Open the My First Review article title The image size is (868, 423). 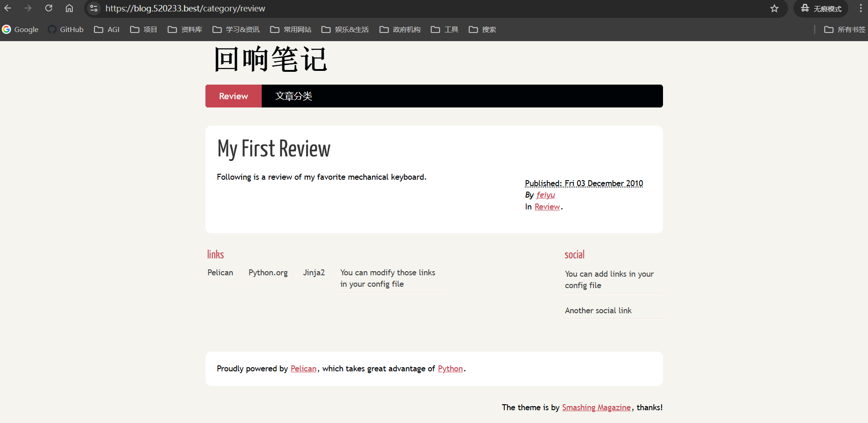274,149
